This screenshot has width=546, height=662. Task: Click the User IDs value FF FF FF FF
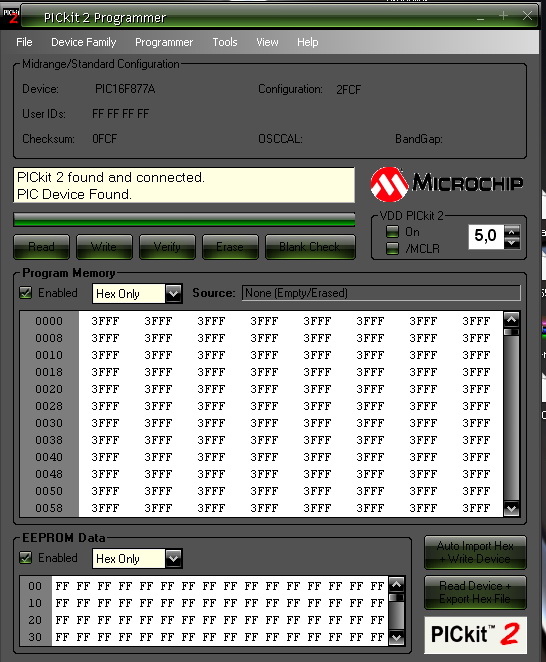[120, 114]
